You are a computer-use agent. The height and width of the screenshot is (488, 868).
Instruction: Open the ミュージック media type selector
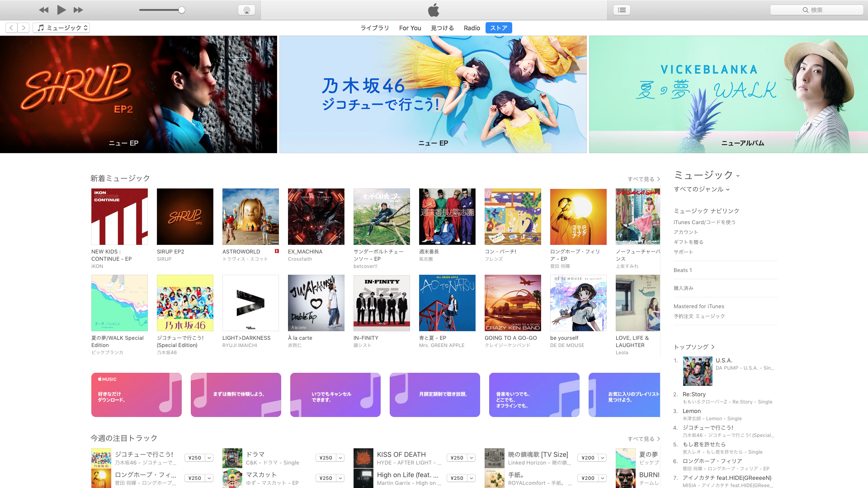[x=61, y=28]
